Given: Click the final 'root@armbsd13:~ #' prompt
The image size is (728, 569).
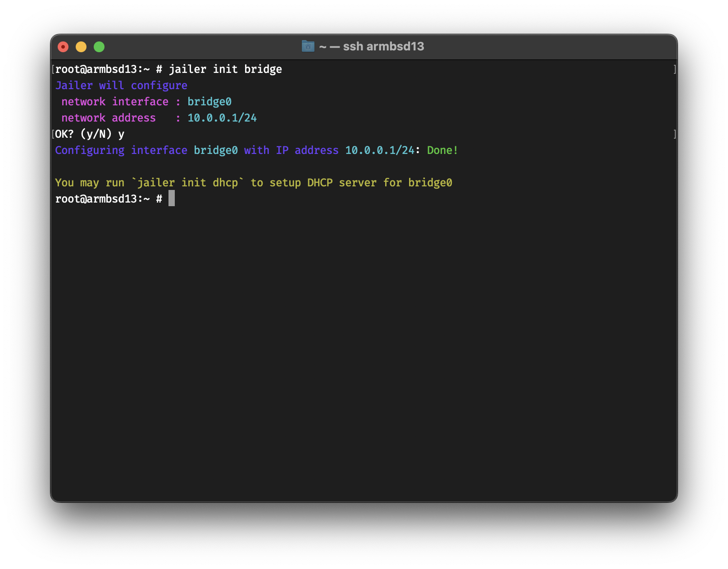Looking at the screenshot, I should coord(109,199).
